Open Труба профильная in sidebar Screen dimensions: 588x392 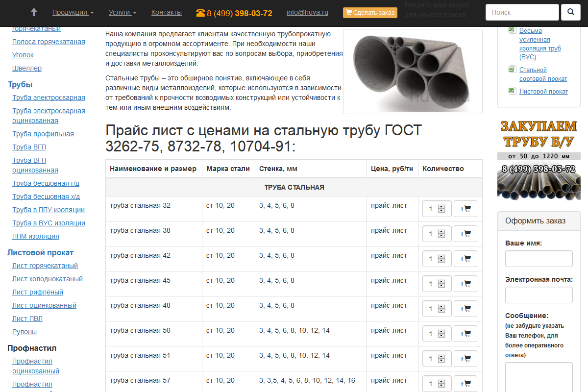coord(43,134)
